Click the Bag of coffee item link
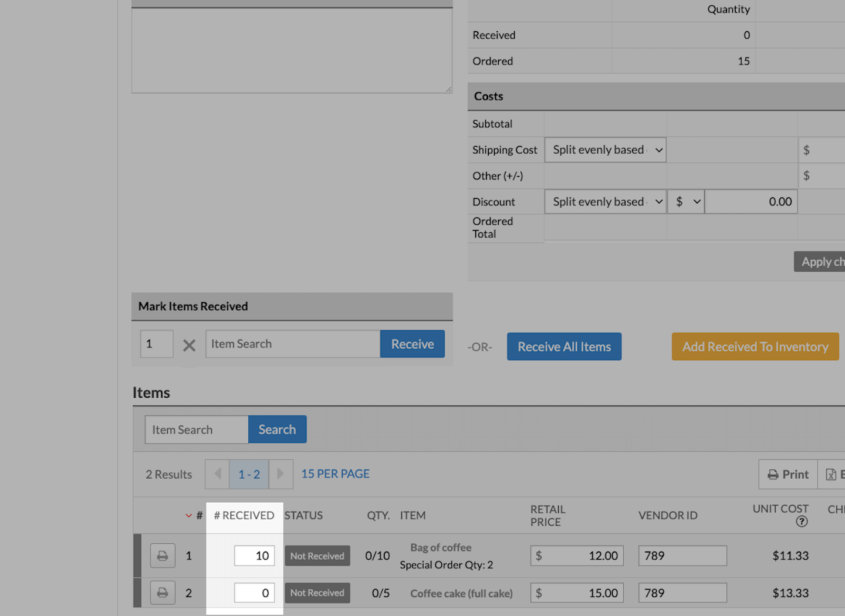Viewport: 845px width, 616px height. (441, 547)
